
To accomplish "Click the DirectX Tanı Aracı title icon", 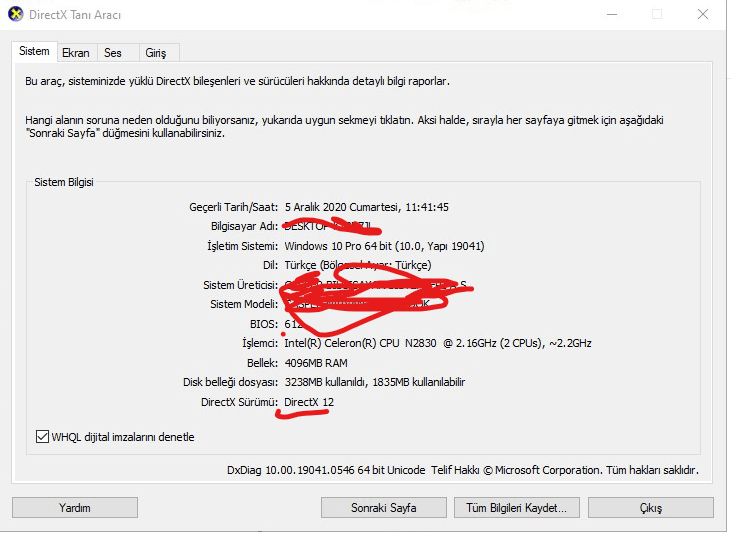I will click(x=15, y=14).
